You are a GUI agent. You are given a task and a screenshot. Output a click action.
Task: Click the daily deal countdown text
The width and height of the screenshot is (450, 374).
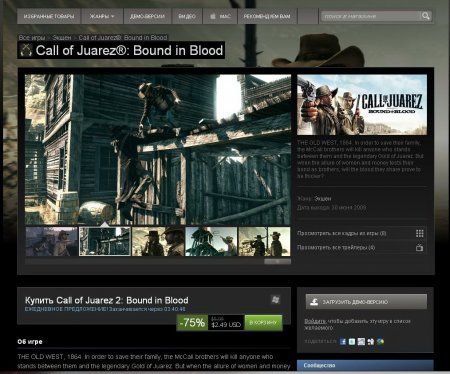click(105, 309)
